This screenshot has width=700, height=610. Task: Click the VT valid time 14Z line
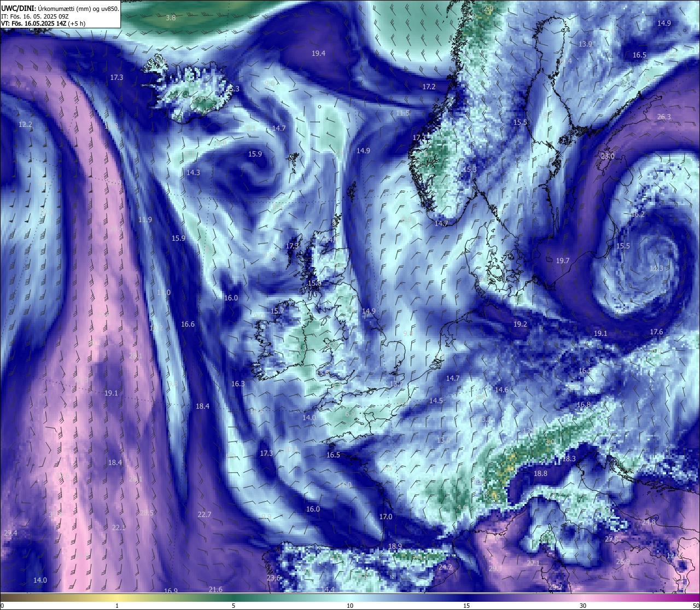[43, 24]
